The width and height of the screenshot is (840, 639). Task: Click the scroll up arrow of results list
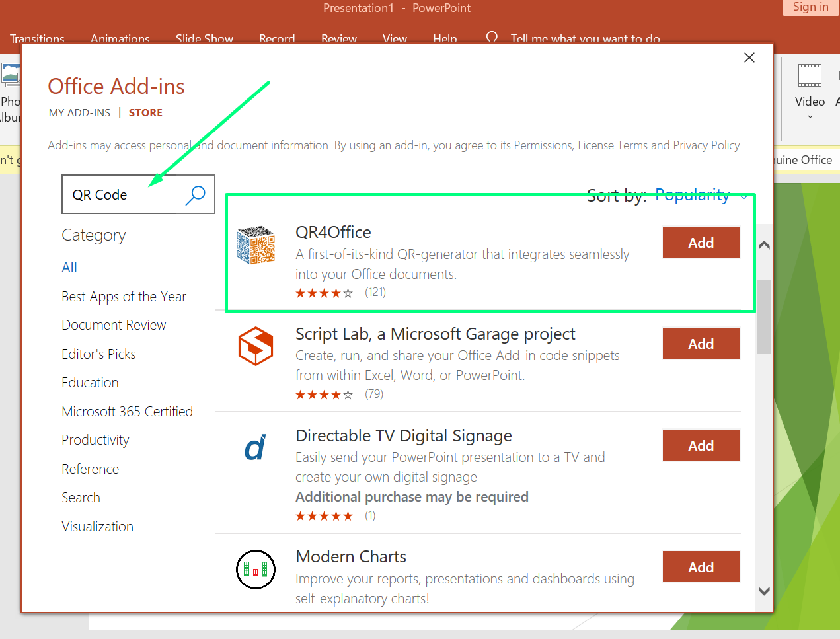(x=764, y=245)
